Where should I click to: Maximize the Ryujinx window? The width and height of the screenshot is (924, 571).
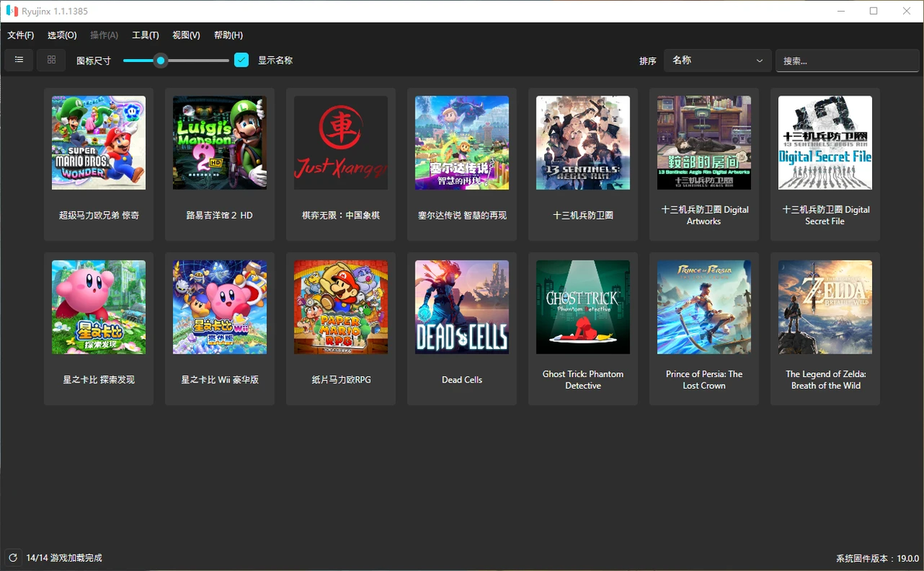(874, 11)
